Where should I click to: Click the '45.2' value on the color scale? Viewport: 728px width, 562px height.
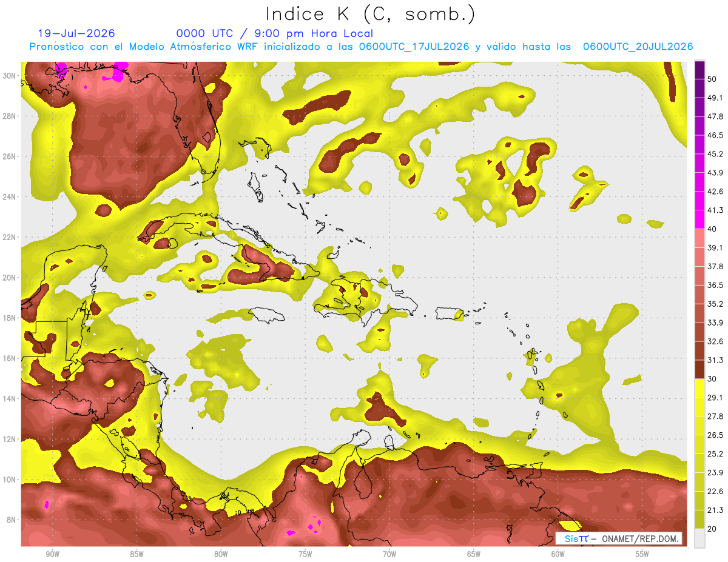click(715, 154)
